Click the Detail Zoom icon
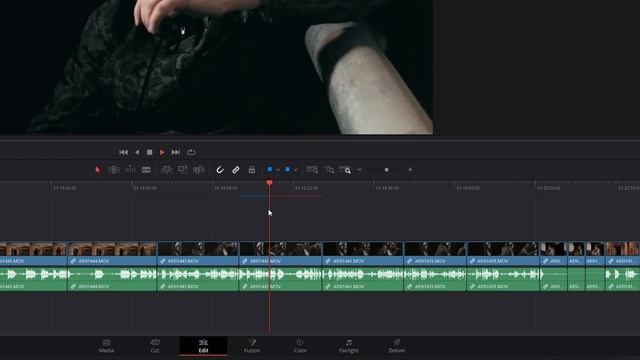This screenshot has height=360, width=640. click(x=330, y=170)
